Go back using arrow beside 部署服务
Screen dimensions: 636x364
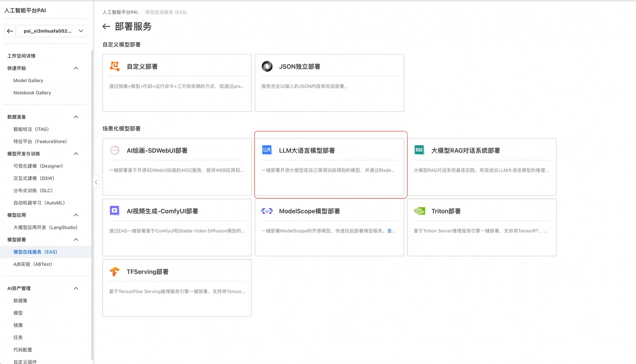(106, 27)
